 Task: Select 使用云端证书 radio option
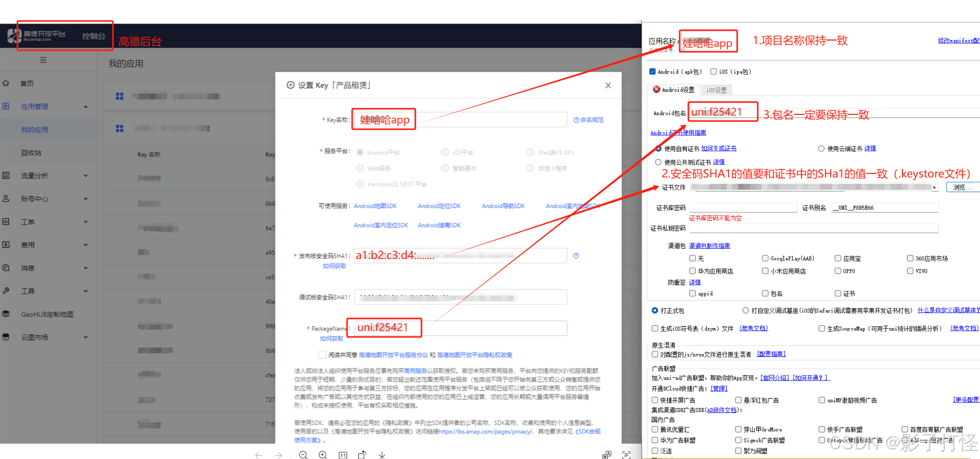821,149
